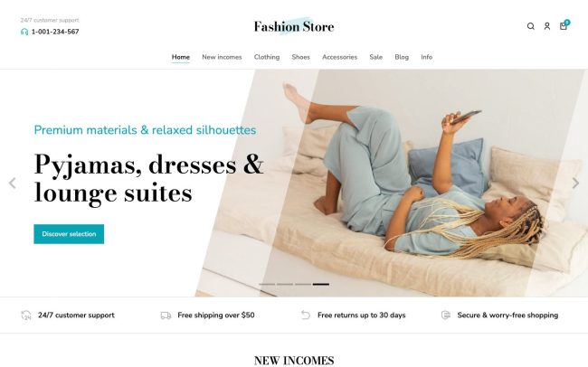Select the first carousel slide indicator

267,285
